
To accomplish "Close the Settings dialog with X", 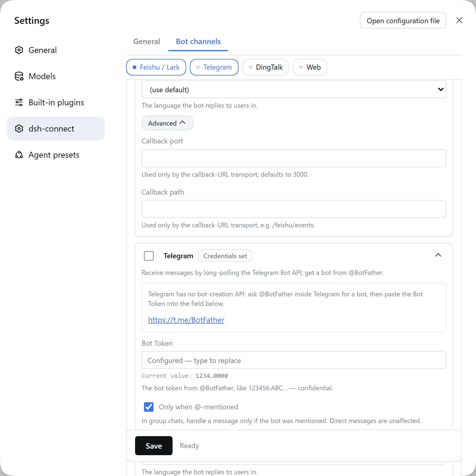I will point(459,20).
